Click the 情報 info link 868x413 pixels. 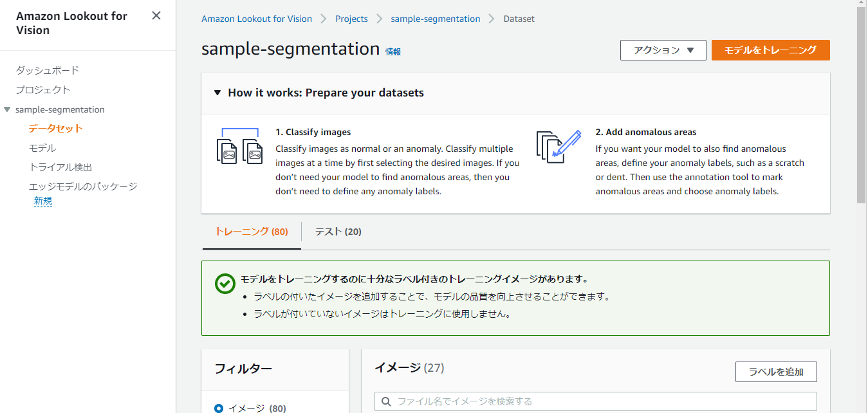coord(393,51)
